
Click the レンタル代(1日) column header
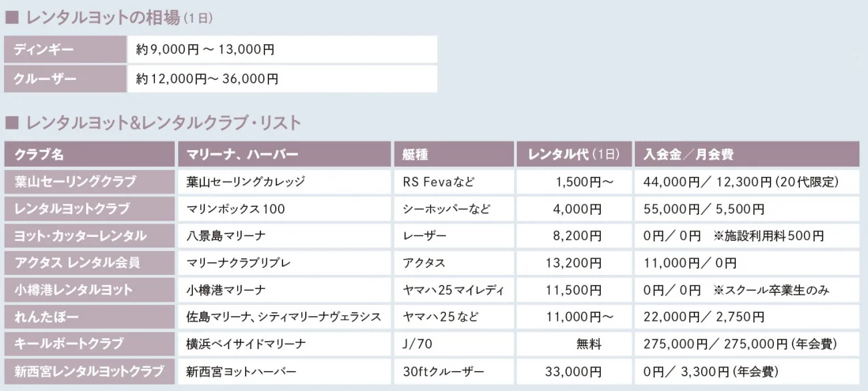point(573,154)
